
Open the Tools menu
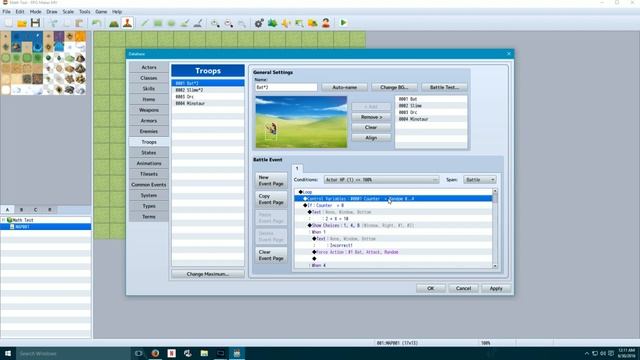click(x=84, y=12)
